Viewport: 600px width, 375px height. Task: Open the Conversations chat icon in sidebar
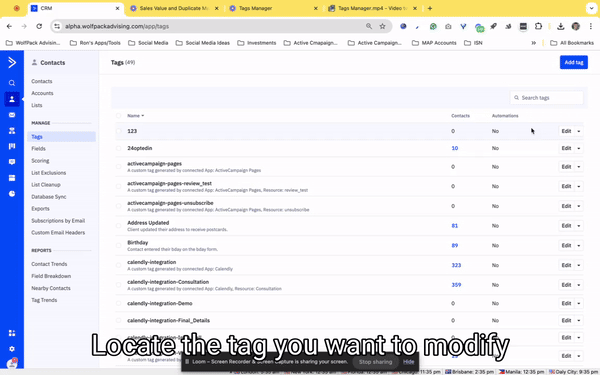tap(12, 162)
